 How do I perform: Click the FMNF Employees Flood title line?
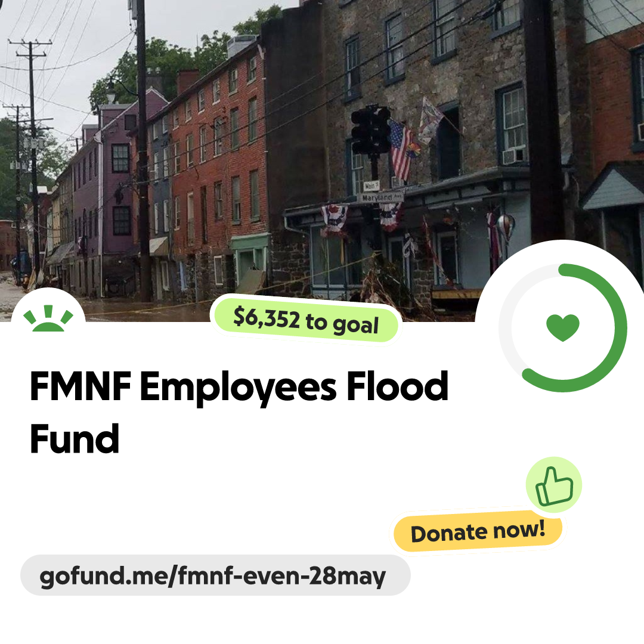[x=239, y=386]
